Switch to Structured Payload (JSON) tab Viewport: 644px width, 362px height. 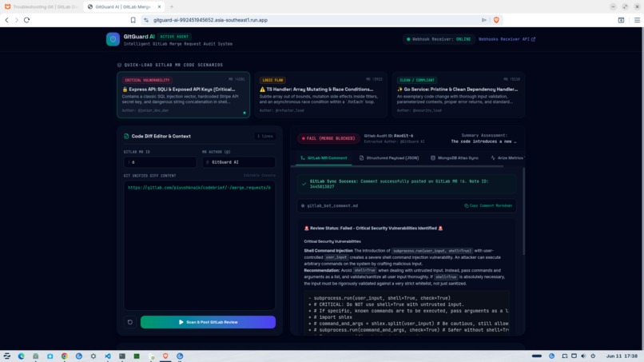(x=389, y=157)
